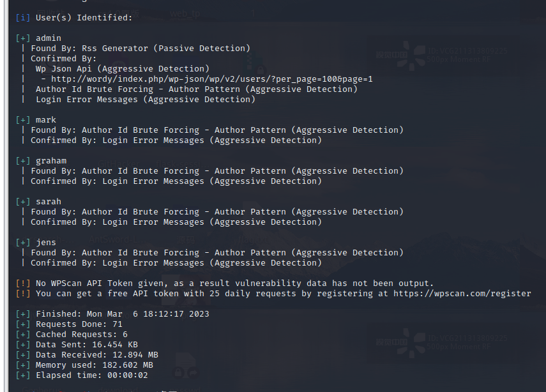Viewport: 546px width, 392px height.
Task: Click the 'Wp Json Api (Aggressive Detection)' line
Action: (122, 69)
